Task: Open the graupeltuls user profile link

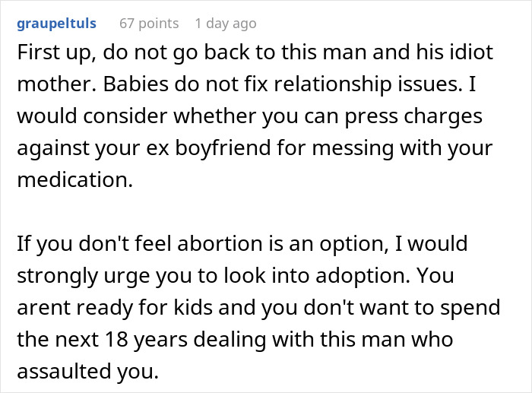Action: 57,24
